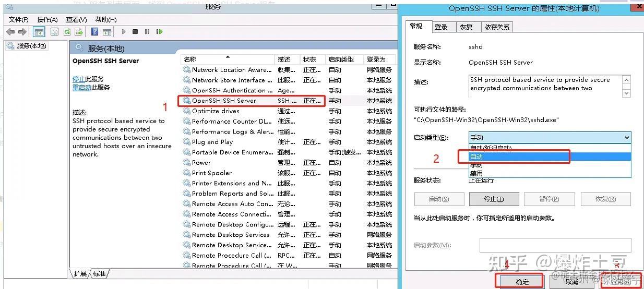The image size is (644, 289).
Task: Switch to the 扩展 tab at bottom
Action: tap(80, 273)
